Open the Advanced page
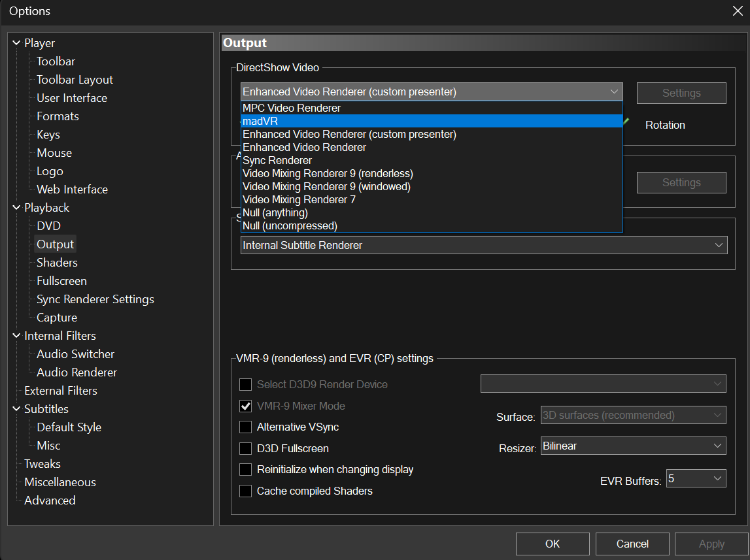Image resolution: width=750 pixels, height=560 pixels. (50, 501)
